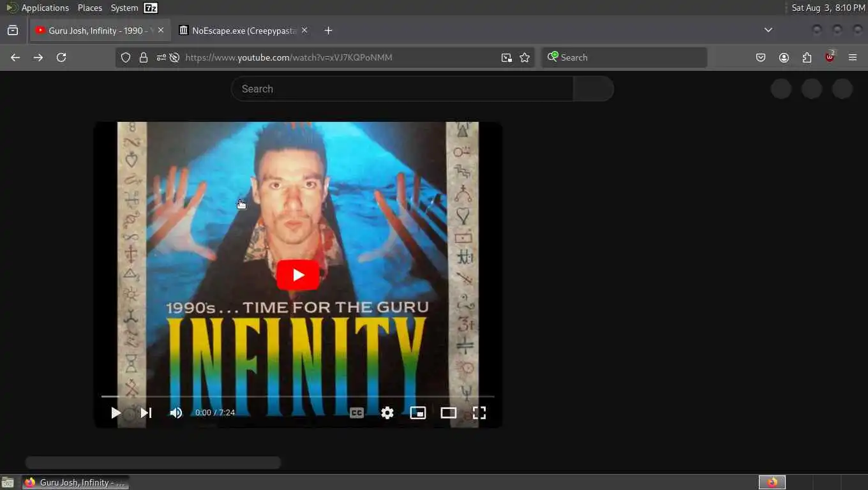This screenshot has height=490, width=868.
Task: Click the show desktop icon in bottom panel
Action: pyautogui.click(x=8, y=482)
